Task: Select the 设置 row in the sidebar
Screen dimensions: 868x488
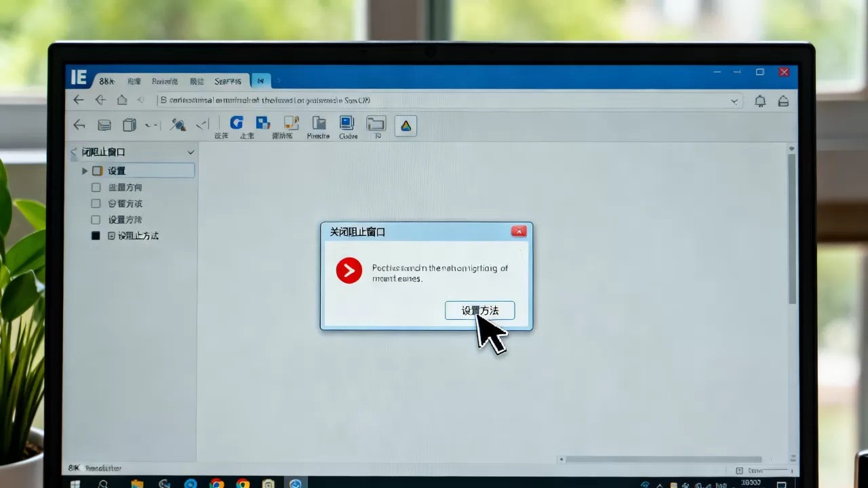Action: click(138, 171)
